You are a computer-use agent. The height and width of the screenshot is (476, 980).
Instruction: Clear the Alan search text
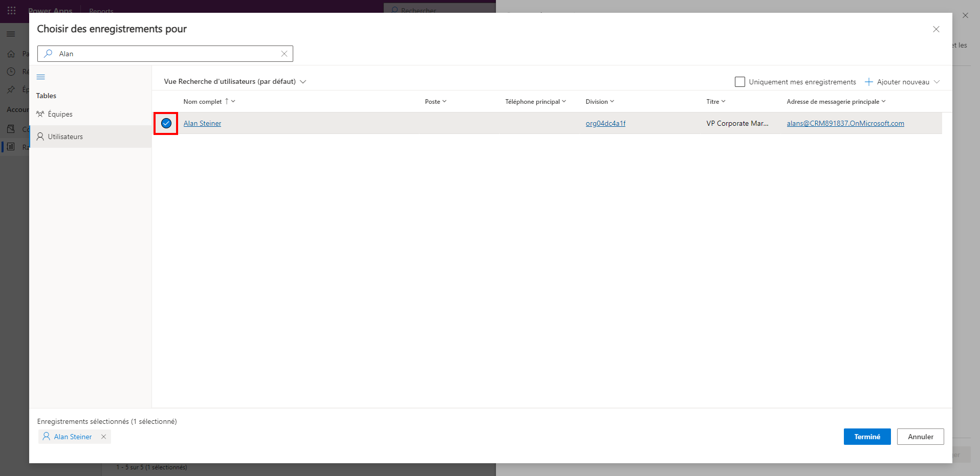click(x=284, y=54)
